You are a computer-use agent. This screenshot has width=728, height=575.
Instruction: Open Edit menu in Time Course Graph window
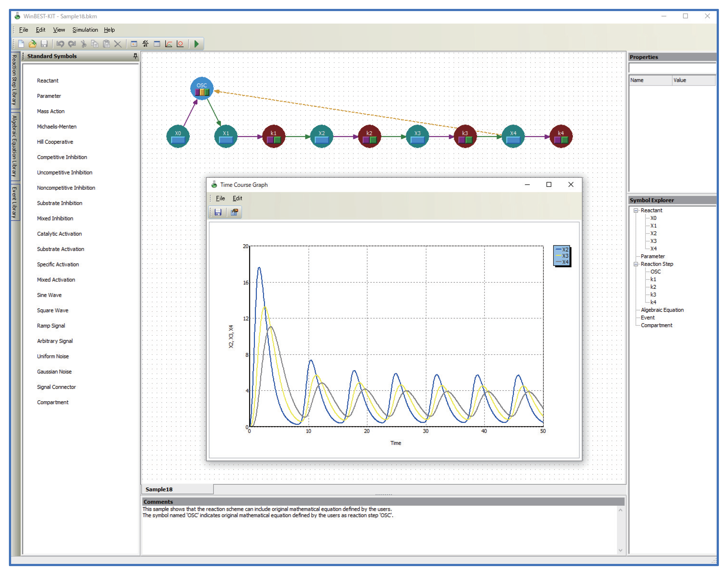[237, 198]
